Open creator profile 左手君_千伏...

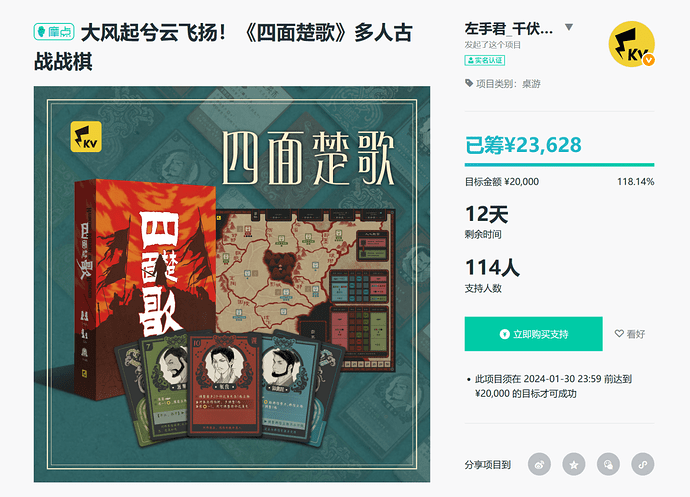coord(508,29)
